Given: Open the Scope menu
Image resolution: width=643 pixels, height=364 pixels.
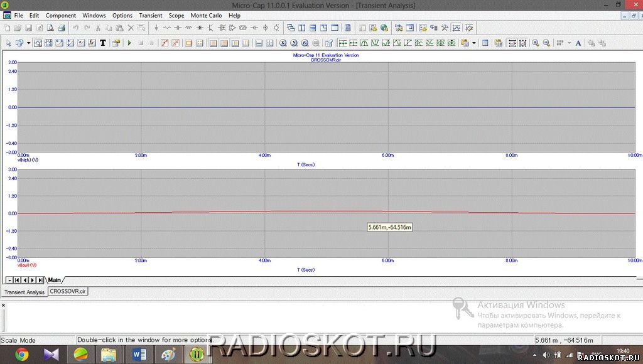Looking at the screenshot, I should pos(176,16).
